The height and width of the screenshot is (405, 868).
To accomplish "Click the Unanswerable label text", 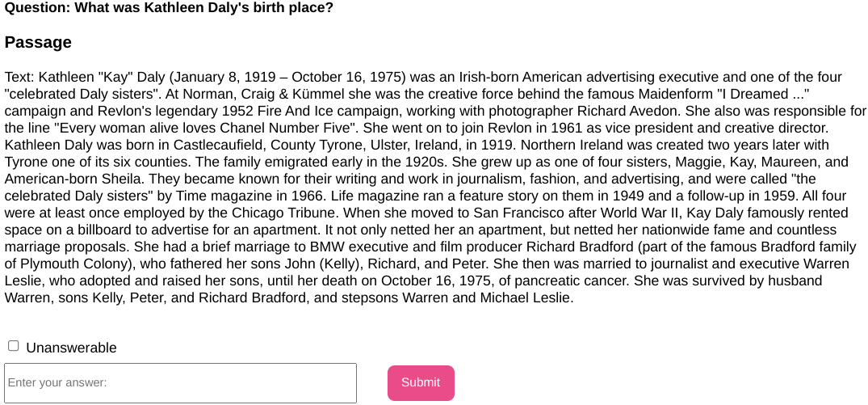I will pyautogui.click(x=71, y=348).
